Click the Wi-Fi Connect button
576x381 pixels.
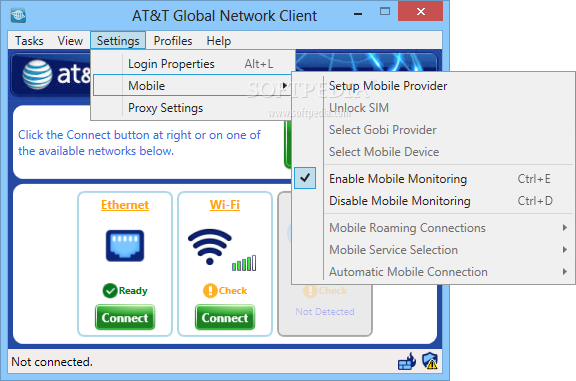[225, 317]
